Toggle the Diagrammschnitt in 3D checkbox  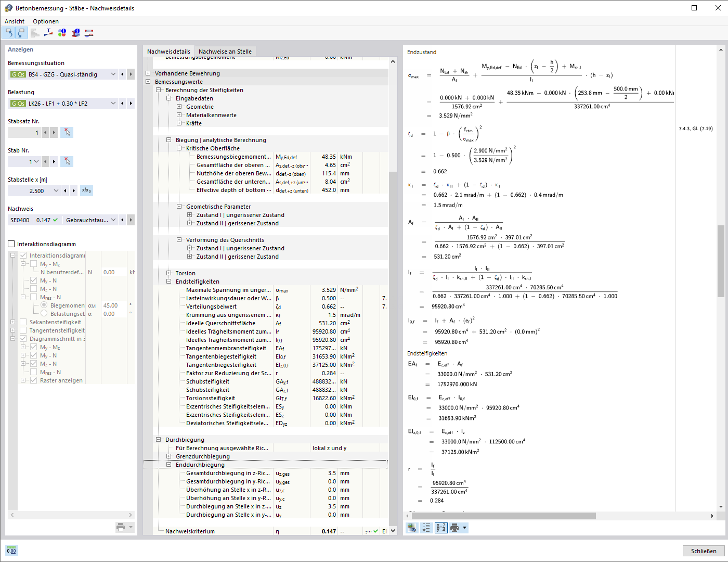[23, 339]
